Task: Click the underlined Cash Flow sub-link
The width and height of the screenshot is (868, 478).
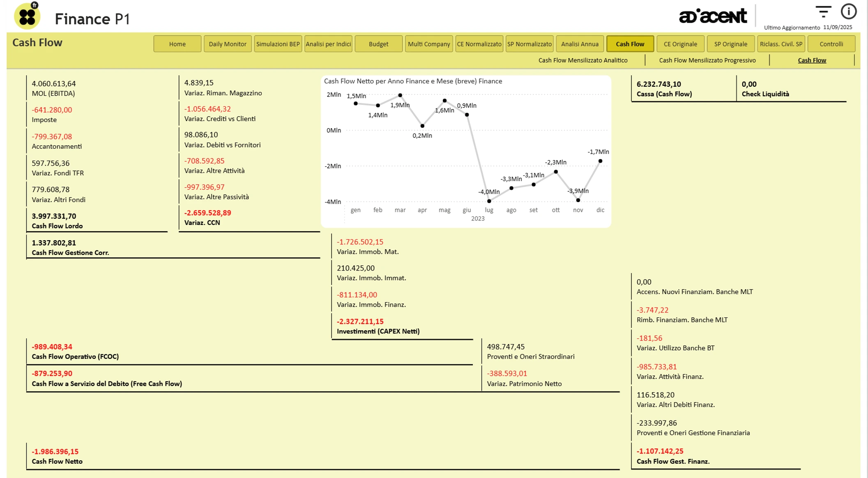Action: (x=812, y=60)
